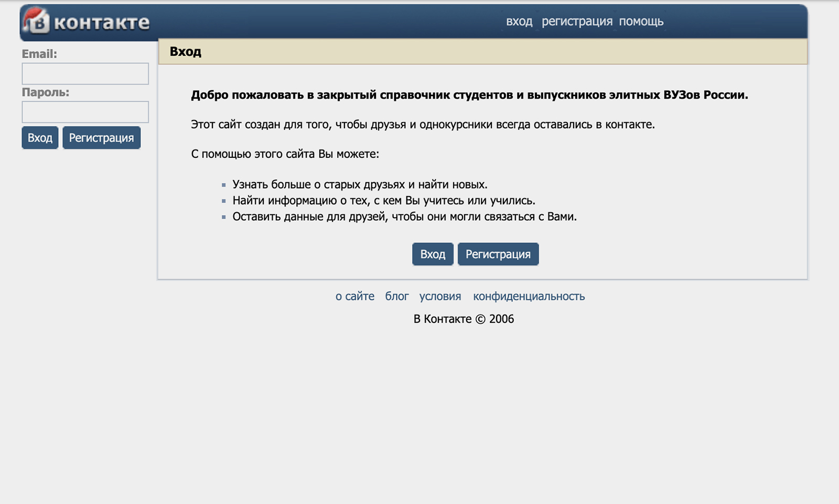839x504 pixels.
Task: Click the 'Email:' field label
Action: point(39,54)
